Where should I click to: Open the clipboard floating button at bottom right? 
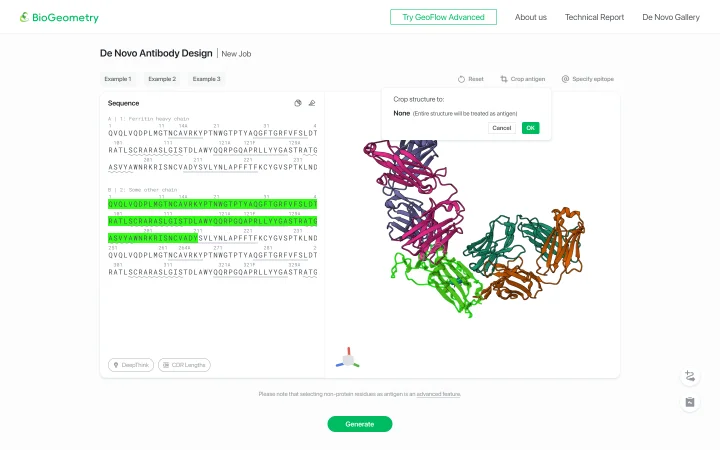(690, 402)
